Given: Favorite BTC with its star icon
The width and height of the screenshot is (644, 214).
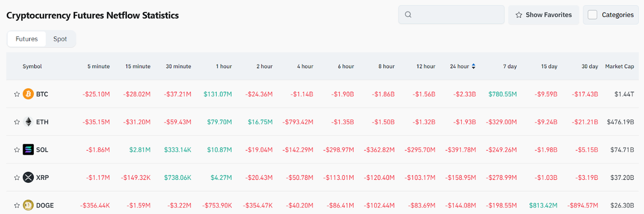Looking at the screenshot, I should pyautogui.click(x=17, y=94).
